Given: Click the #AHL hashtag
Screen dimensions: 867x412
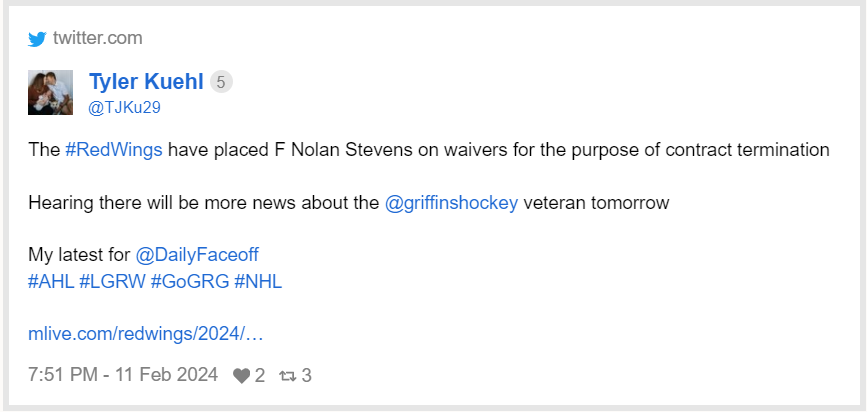Looking at the screenshot, I should coord(49,281).
